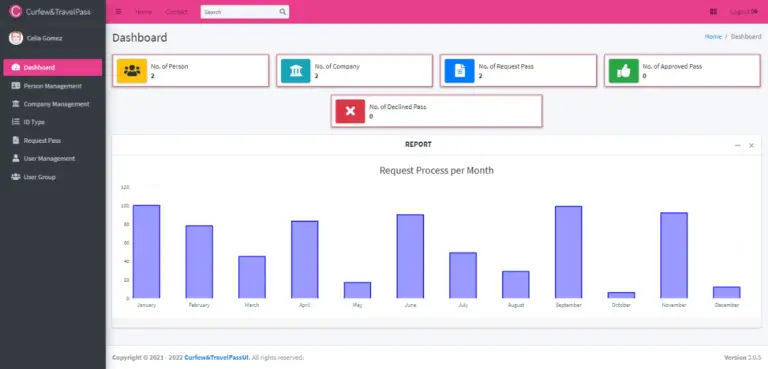The image size is (768, 369).
Task: Click the Person Management card icon
Action: [x=16, y=86]
